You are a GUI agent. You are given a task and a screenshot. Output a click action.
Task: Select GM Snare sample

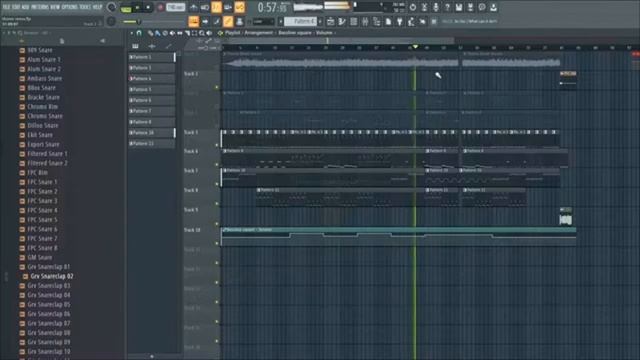(40, 258)
